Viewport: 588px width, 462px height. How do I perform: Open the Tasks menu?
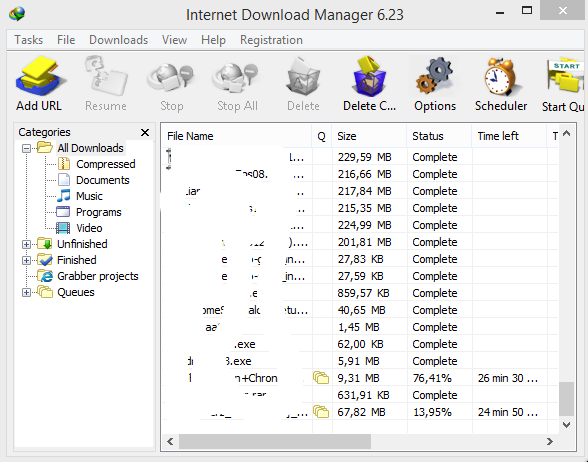pos(28,40)
